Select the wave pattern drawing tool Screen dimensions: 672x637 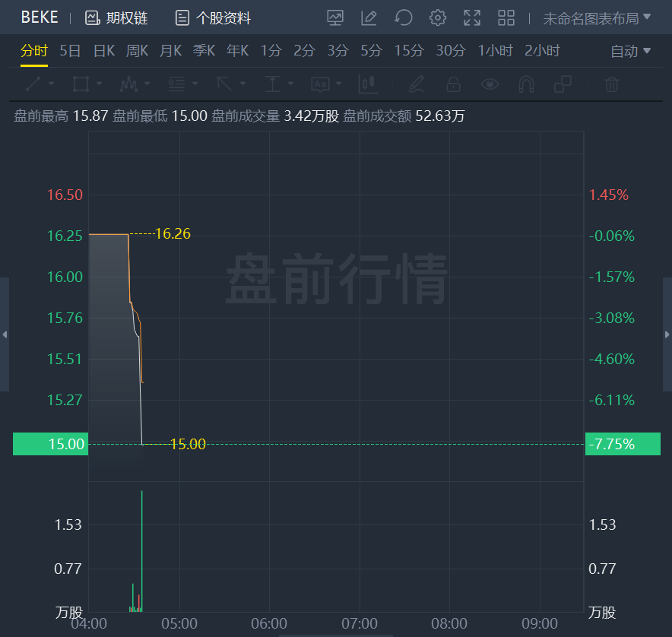pyautogui.click(x=128, y=84)
